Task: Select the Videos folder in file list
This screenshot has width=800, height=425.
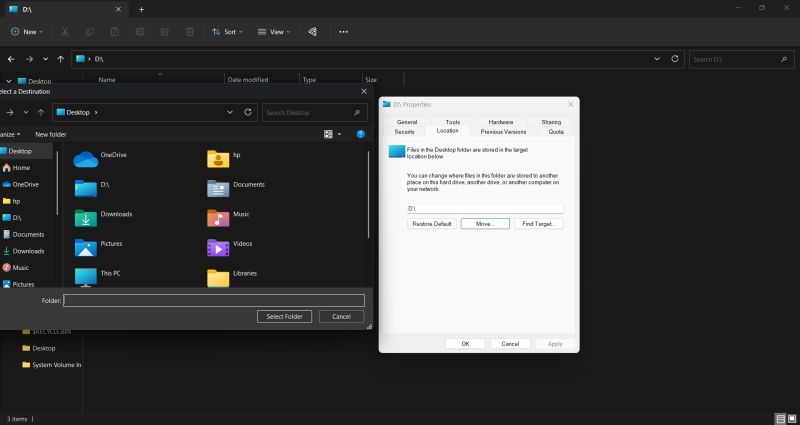Action: click(x=230, y=247)
